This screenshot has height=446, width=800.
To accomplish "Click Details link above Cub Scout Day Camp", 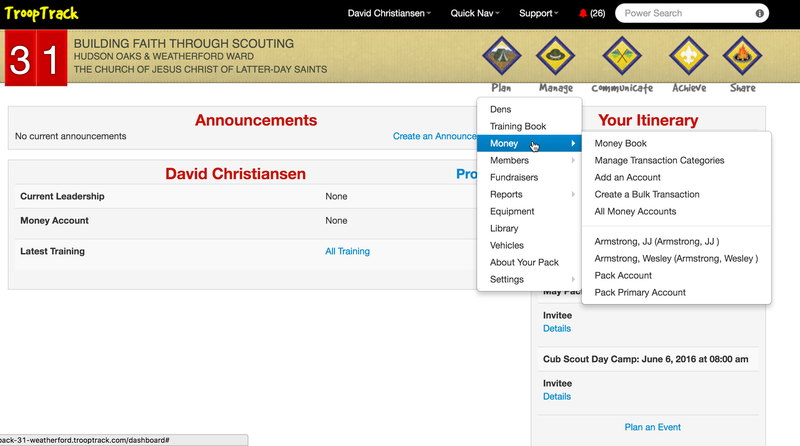I will tap(557, 329).
